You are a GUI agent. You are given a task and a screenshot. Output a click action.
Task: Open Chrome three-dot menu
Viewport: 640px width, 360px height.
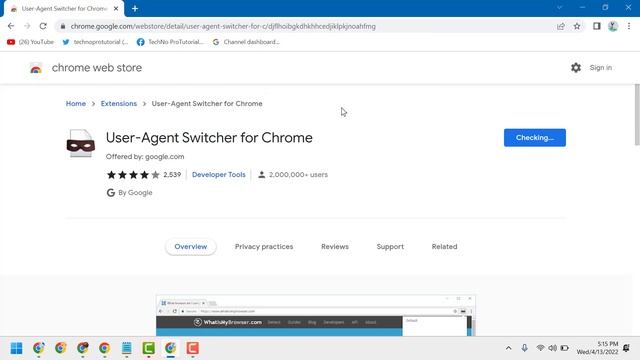pos(629,26)
